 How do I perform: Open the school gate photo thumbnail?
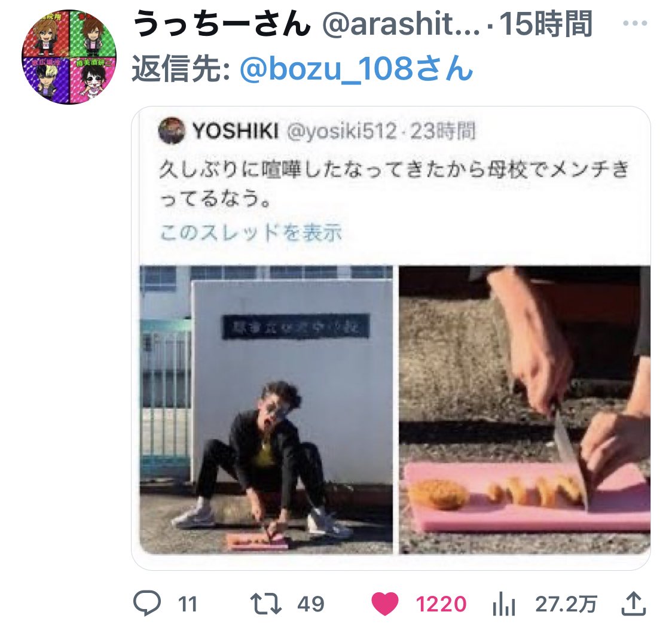pos(266,410)
